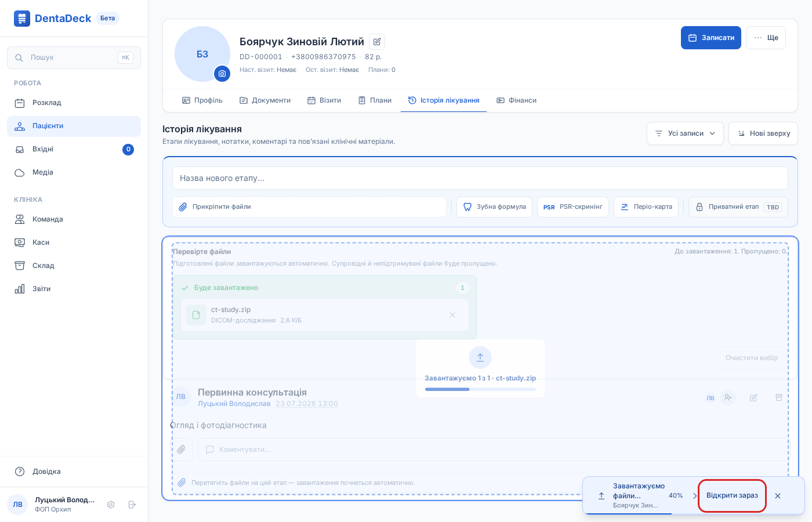Click the logout icon in sidebar footer
The height and width of the screenshot is (522, 812).
(132, 505)
